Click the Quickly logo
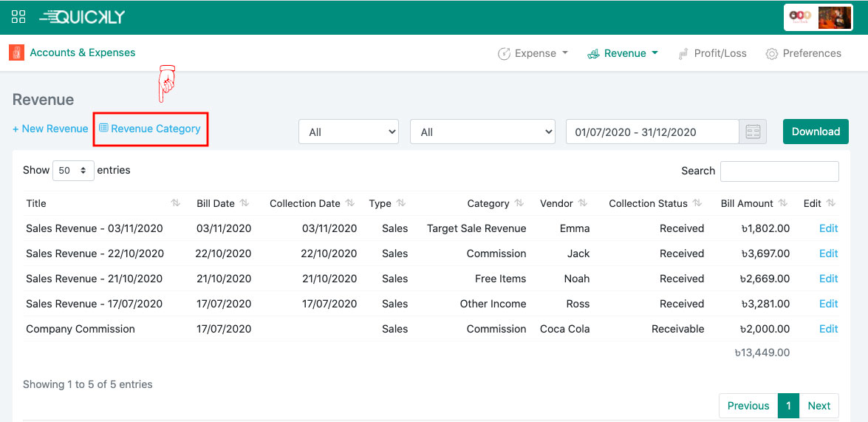868x422 pixels. 82,17
